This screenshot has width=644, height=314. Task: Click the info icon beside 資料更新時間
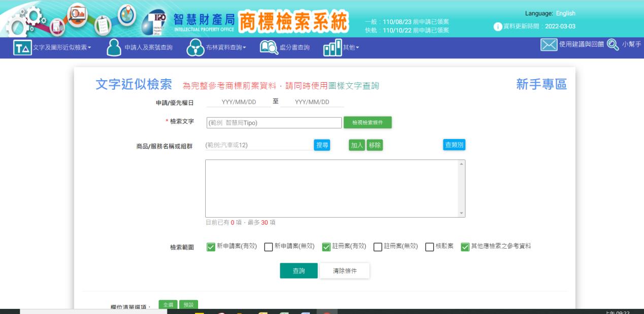pos(499,27)
